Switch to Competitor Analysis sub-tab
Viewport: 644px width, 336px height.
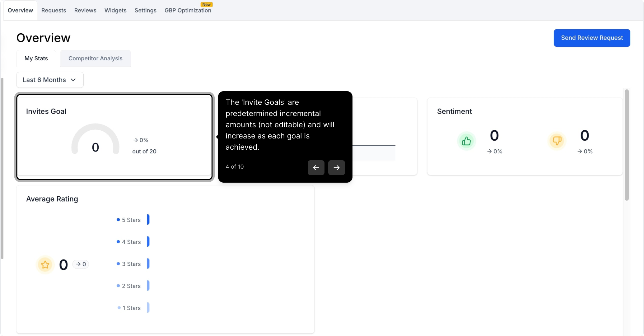click(96, 58)
